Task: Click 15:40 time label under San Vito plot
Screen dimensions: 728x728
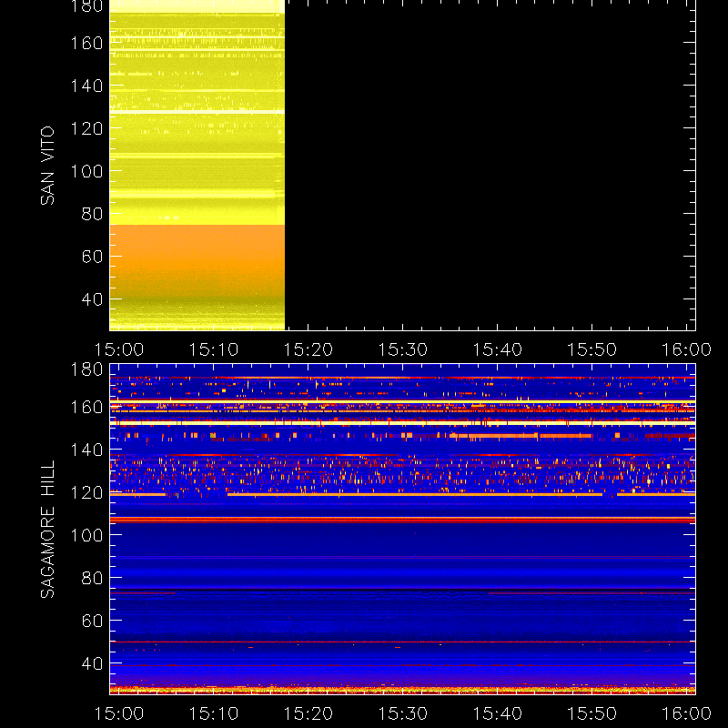Action: click(x=497, y=349)
